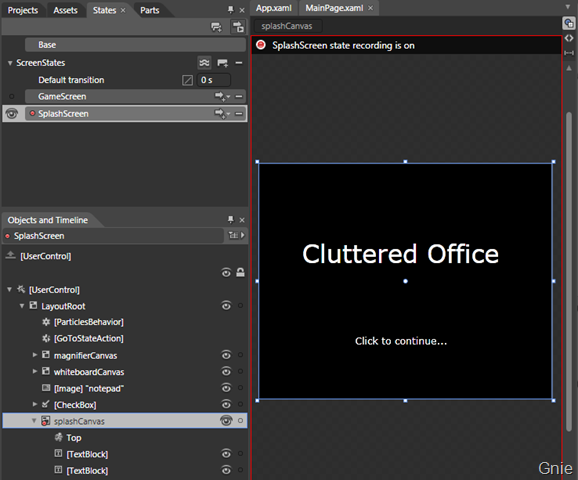
Task: Pin the States panel
Action: pyautogui.click(x=231, y=10)
